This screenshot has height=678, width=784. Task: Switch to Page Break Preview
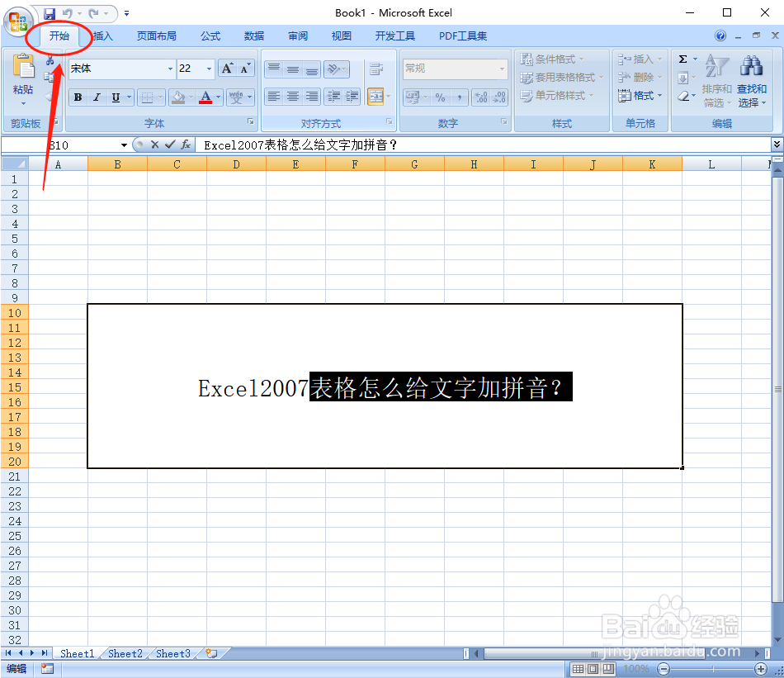tap(608, 669)
